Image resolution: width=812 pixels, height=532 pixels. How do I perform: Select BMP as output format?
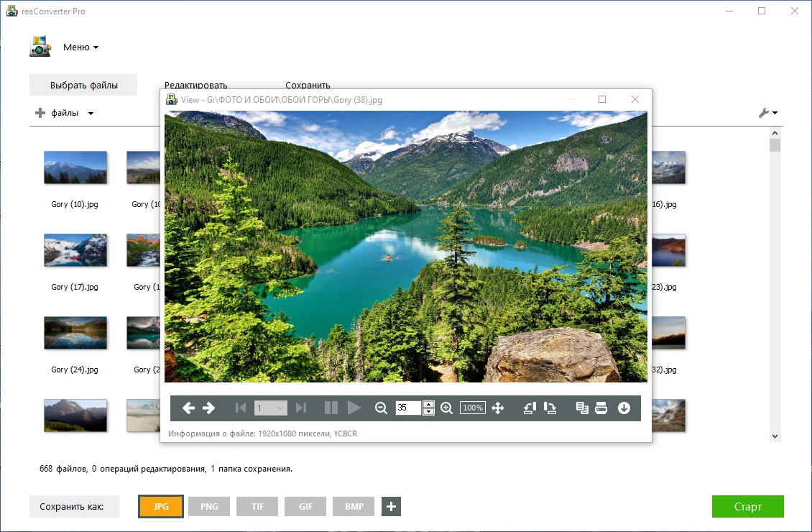[354, 507]
